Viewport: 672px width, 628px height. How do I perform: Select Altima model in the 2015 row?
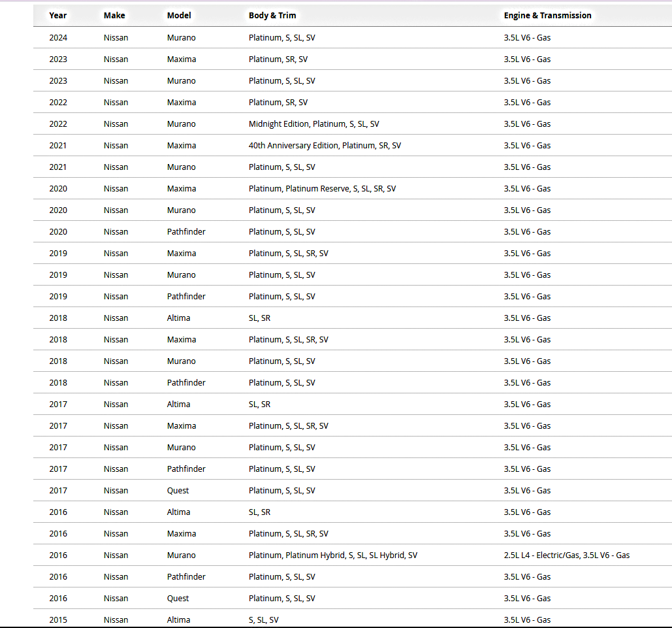click(179, 620)
